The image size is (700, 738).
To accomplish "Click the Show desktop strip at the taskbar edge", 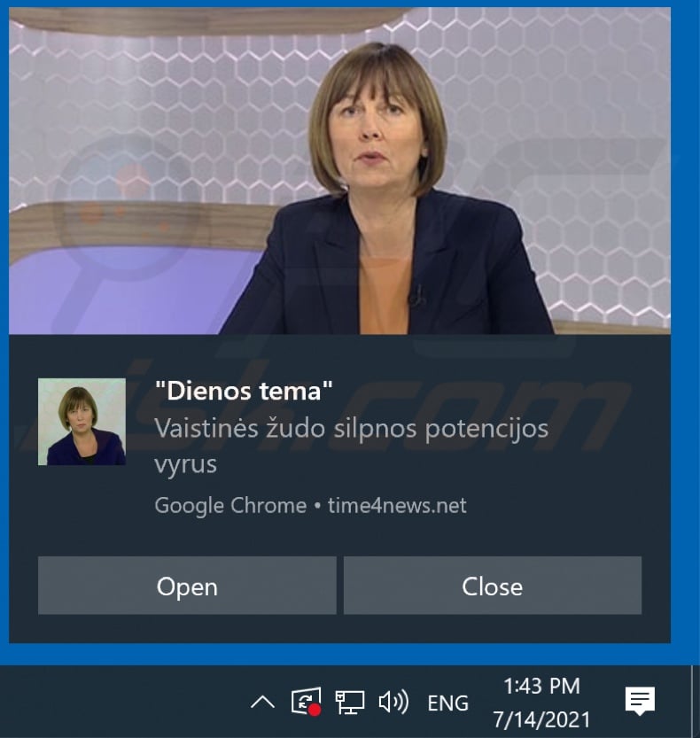I will click(x=696, y=702).
